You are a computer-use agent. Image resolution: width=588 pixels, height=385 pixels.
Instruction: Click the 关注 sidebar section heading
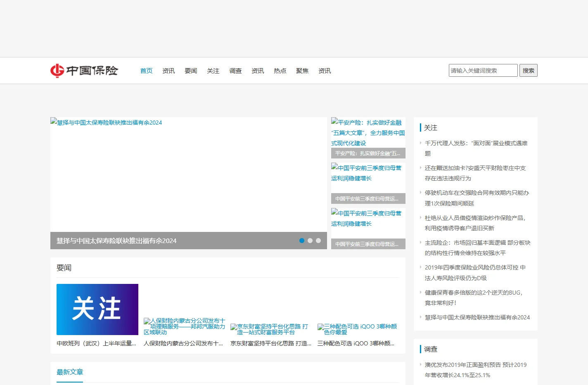pos(431,128)
